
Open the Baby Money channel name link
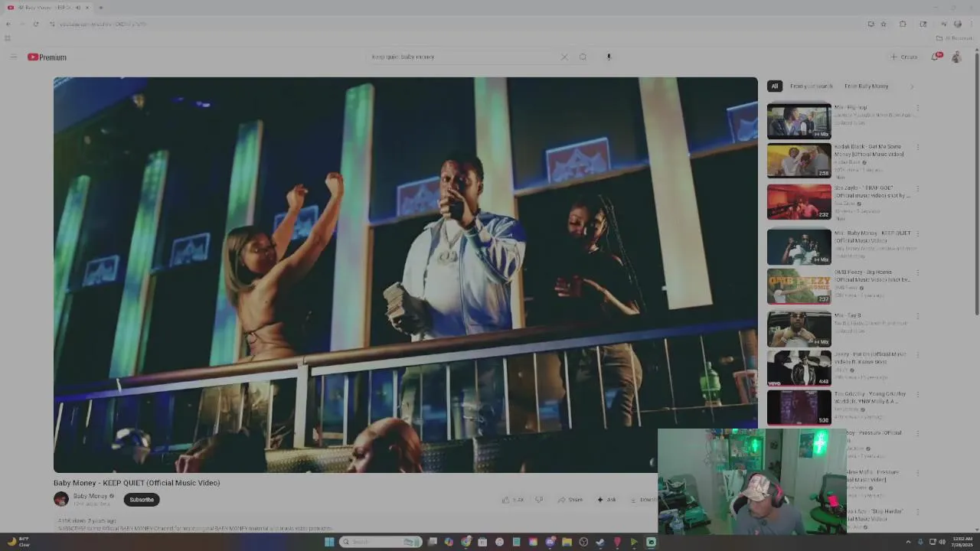[90, 496]
